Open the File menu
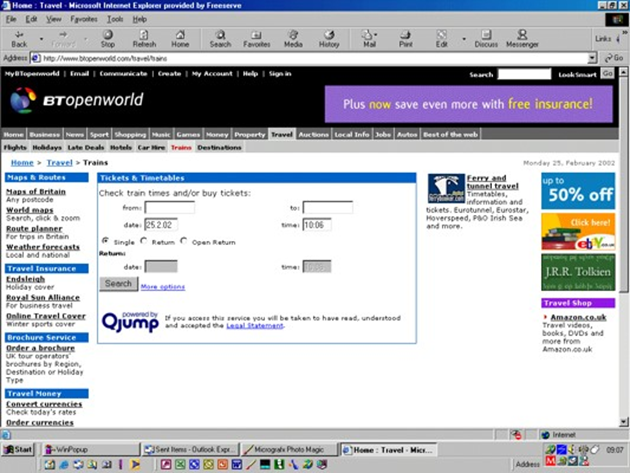Viewport: 630px width, 473px height. click(x=11, y=19)
